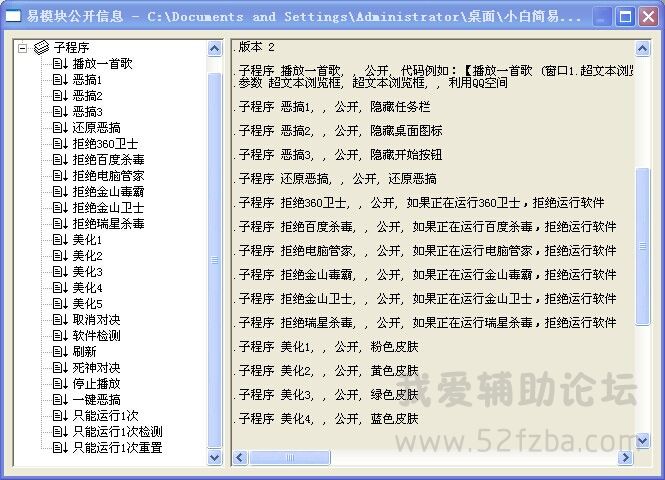Click the 版本 2 line in code panel

[x=254, y=47]
